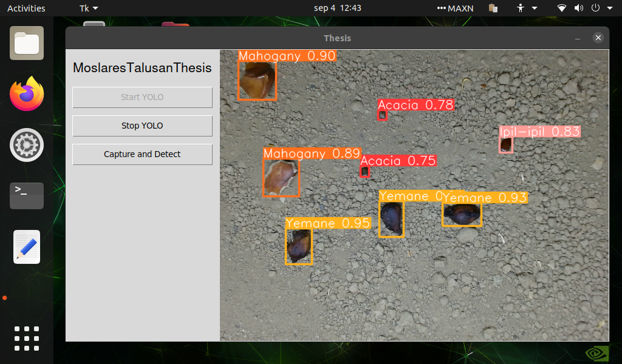Viewport: 622px width, 364px height.
Task: Expand the Tk application menu
Action: tap(89, 8)
